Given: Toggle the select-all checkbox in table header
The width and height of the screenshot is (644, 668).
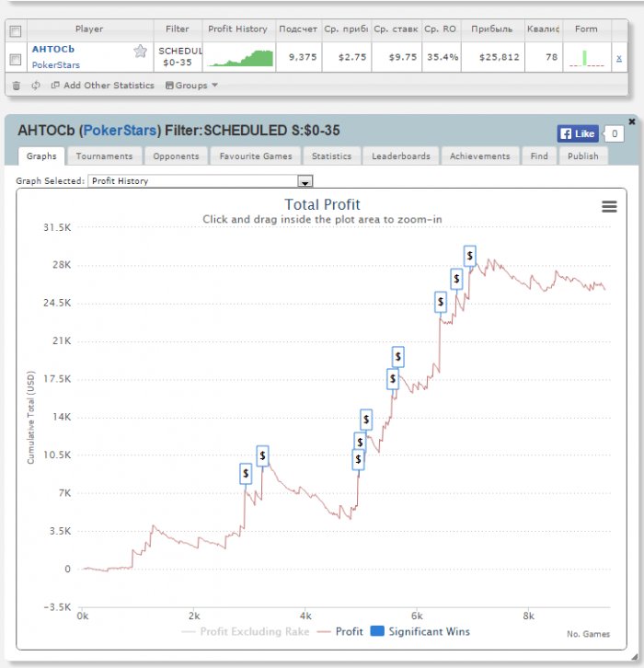Looking at the screenshot, I should coord(16,31).
